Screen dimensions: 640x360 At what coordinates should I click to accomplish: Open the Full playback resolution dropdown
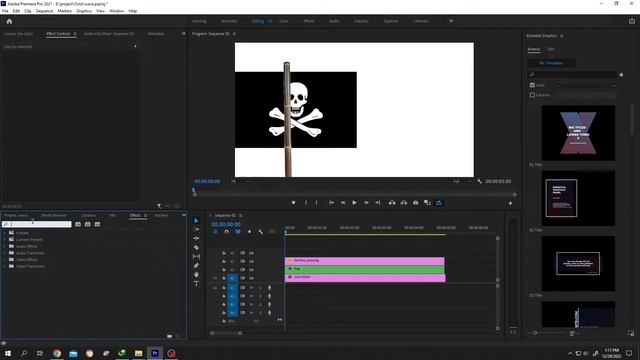[x=462, y=181]
